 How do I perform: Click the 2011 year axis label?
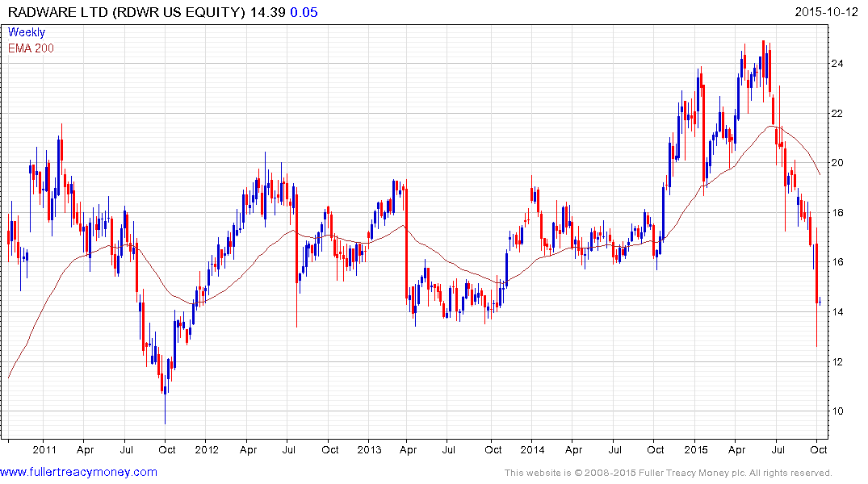pos(44,449)
